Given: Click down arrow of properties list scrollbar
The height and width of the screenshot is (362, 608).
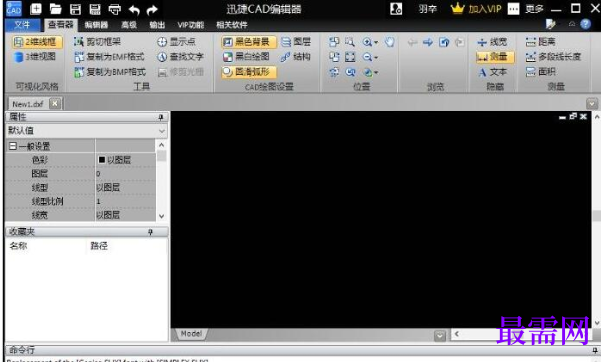Looking at the screenshot, I should coord(162,216).
